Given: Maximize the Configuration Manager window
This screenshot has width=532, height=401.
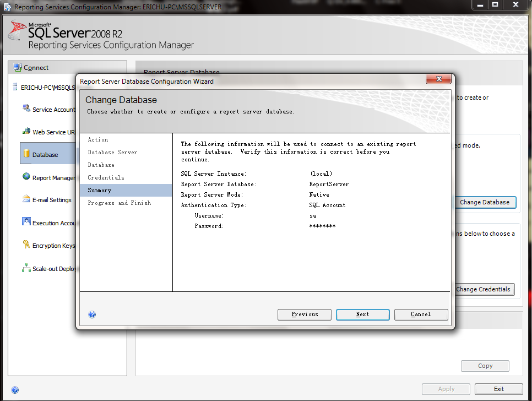Looking at the screenshot, I should (x=495, y=5).
